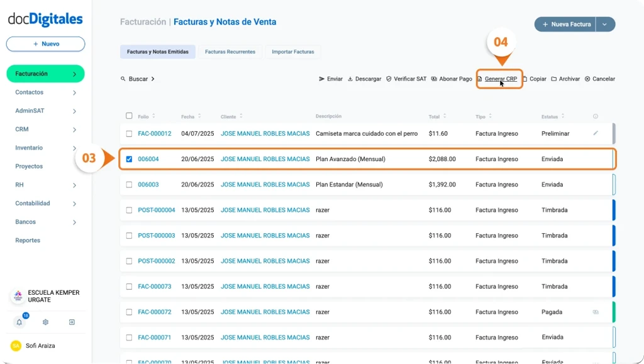The height and width of the screenshot is (364, 644).
Task: Open notifications bell in sidebar
Action: 19,322
